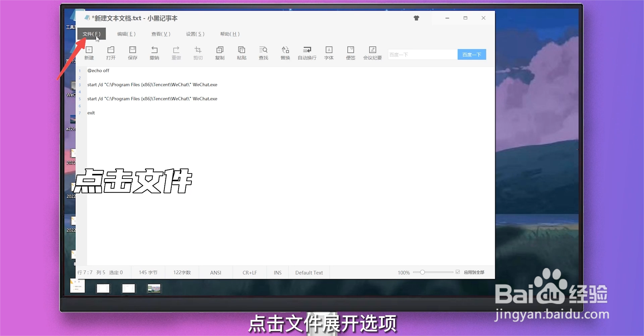Open the 字体 font settings icon
644x336 pixels.
(x=329, y=53)
